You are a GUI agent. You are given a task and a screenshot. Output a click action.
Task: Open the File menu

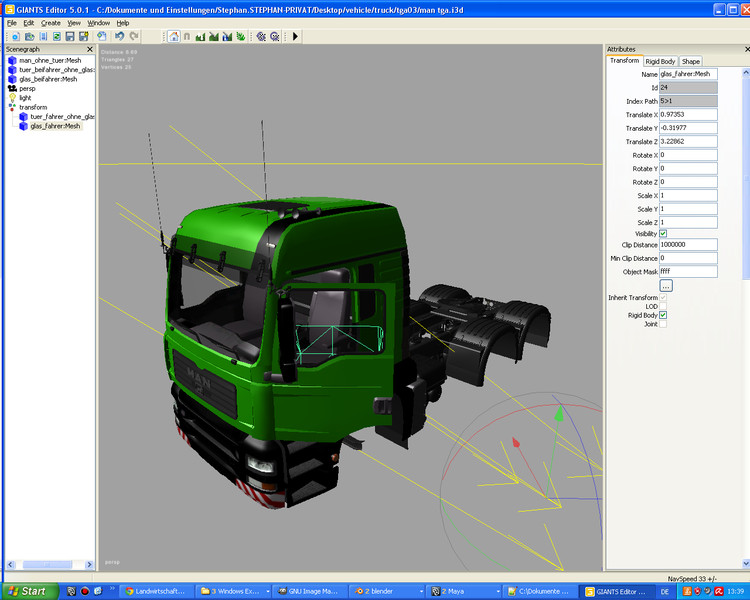[12, 23]
